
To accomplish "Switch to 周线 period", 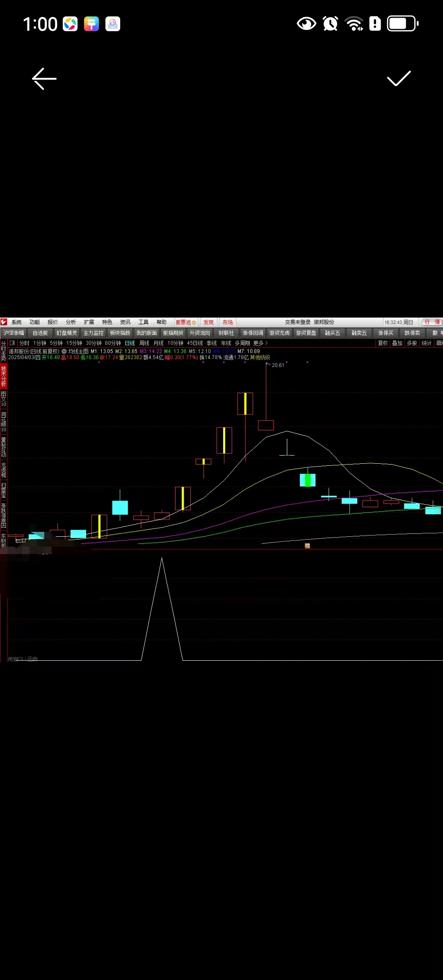I will pos(144,343).
